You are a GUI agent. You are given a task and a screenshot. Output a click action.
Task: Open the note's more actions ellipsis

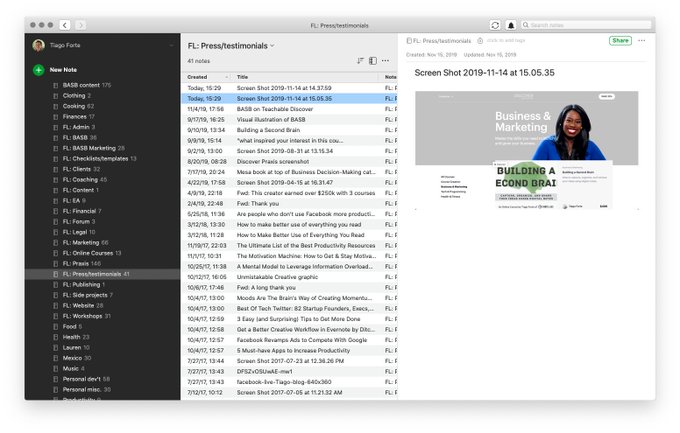tap(642, 40)
